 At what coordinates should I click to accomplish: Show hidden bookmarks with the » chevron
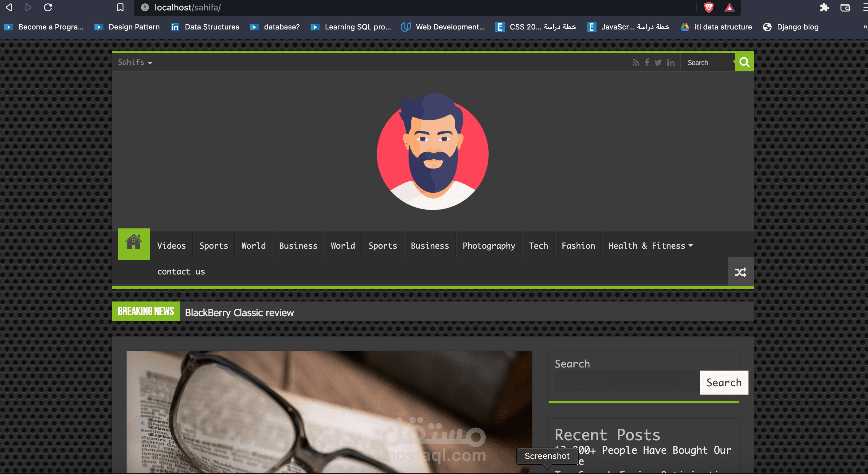(865, 27)
